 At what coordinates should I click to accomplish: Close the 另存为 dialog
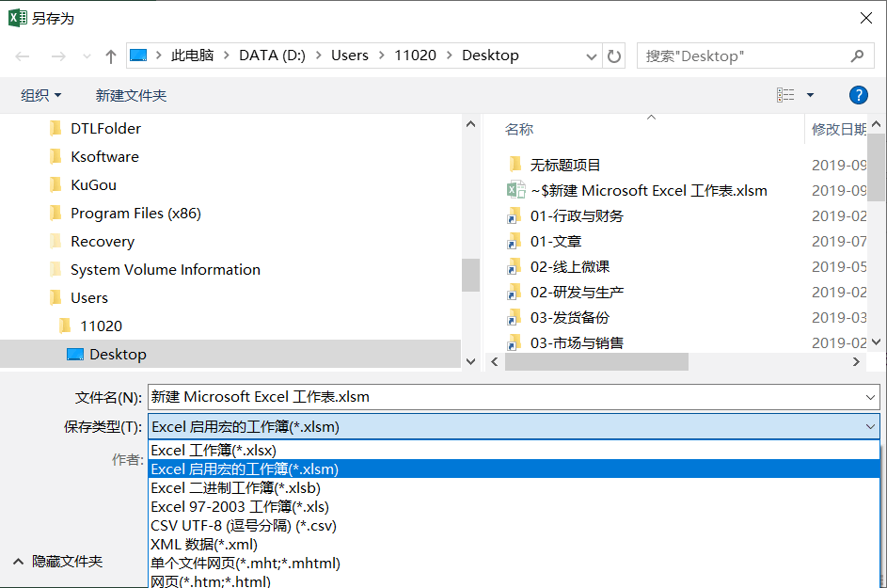point(865,18)
